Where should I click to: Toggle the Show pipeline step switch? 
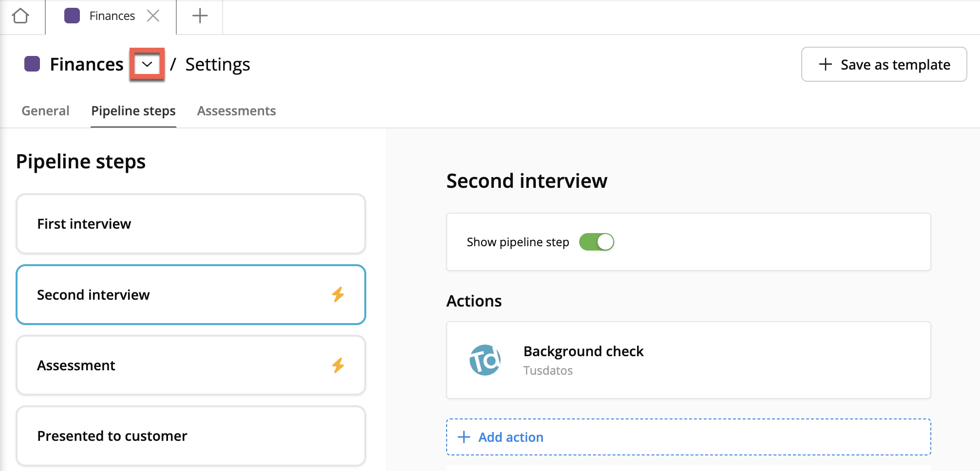pyautogui.click(x=596, y=242)
